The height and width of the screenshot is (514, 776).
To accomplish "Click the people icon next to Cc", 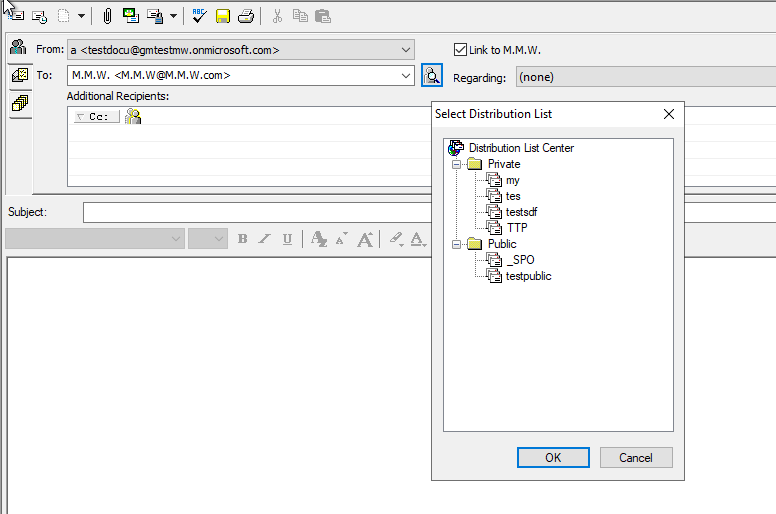I will click(x=133, y=117).
